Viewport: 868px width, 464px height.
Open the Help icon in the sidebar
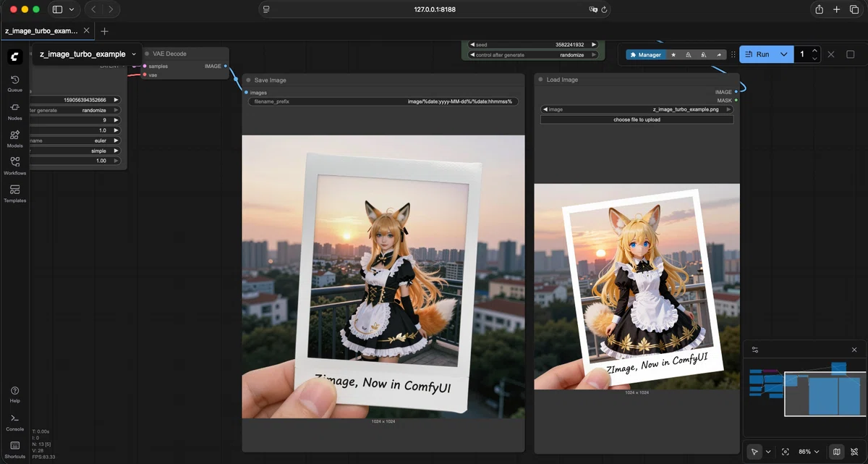[x=14, y=394]
